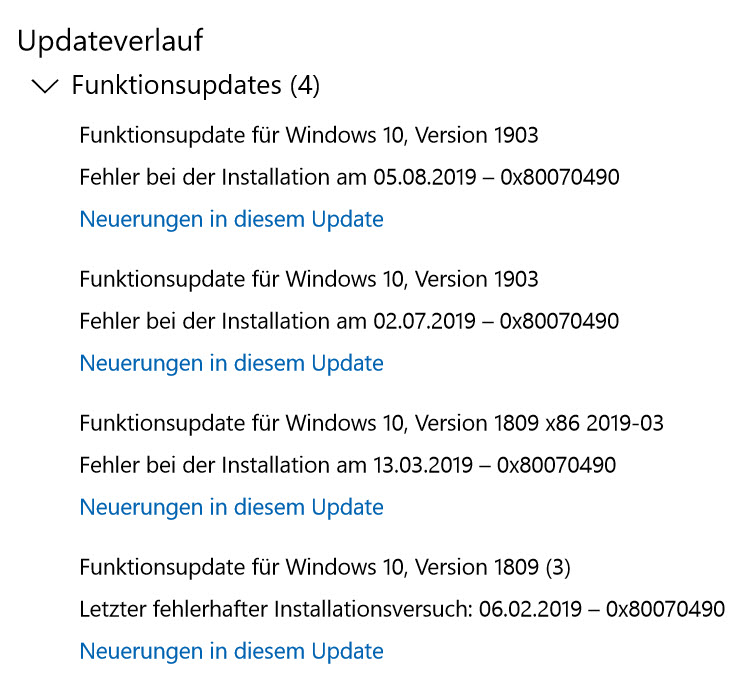Open Neuerungen link under 13.03.2019 failed update
756x688 pixels.
pyautogui.click(x=231, y=507)
